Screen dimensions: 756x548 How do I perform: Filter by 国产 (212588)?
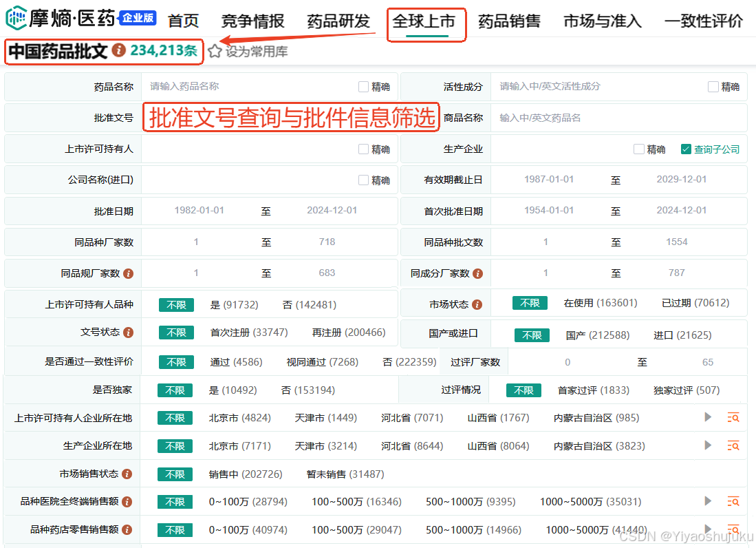point(597,335)
